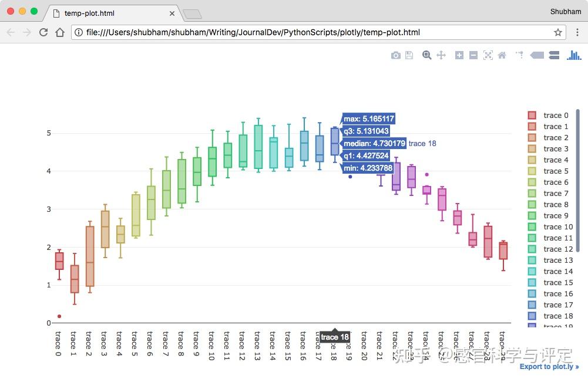Enable compare data on hover
Image resolution: width=588 pixels, height=379 pixels.
pos(554,55)
